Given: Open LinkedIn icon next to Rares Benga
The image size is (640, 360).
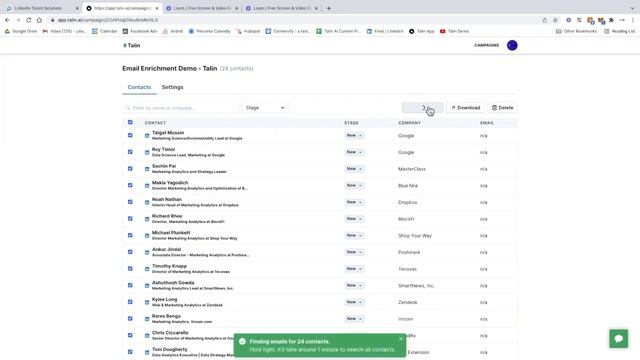Looking at the screenshot, I should 147,319.
